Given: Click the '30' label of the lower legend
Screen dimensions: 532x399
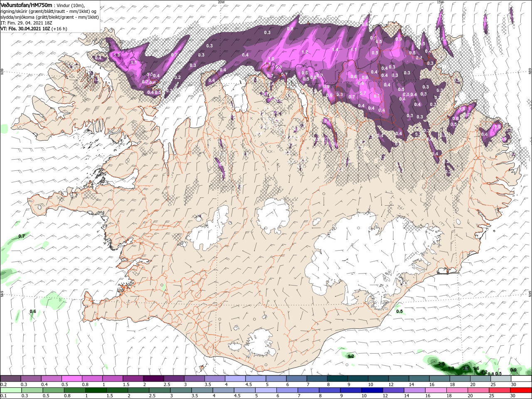Looking at the screenshot, I should click(514, 396).
